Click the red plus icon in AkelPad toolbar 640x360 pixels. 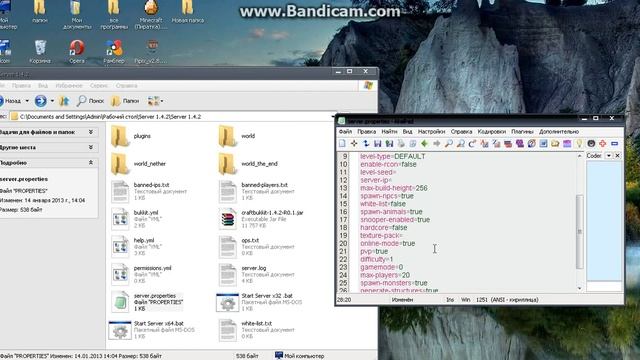coord(602,144)
